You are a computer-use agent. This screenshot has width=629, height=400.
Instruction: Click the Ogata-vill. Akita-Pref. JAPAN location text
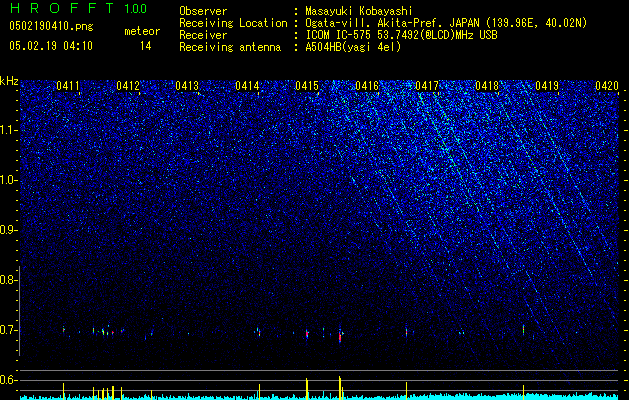(445, 23)
